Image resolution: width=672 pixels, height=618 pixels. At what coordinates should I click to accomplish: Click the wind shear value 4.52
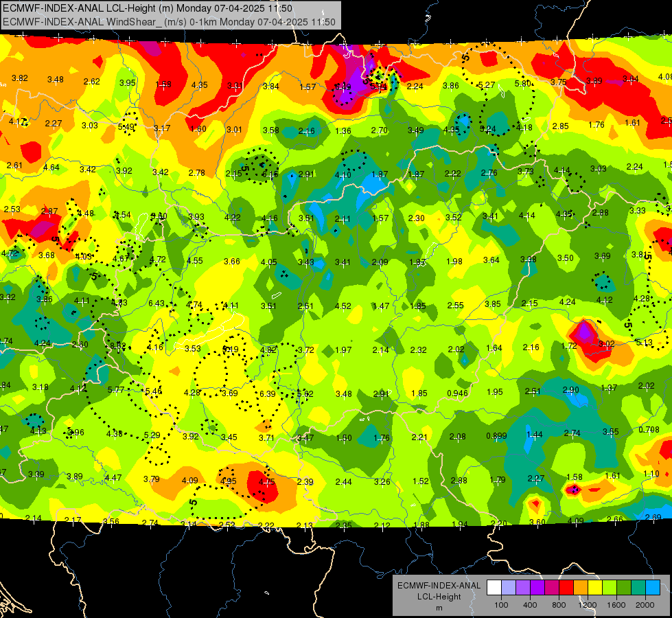(x=343, y=306)
